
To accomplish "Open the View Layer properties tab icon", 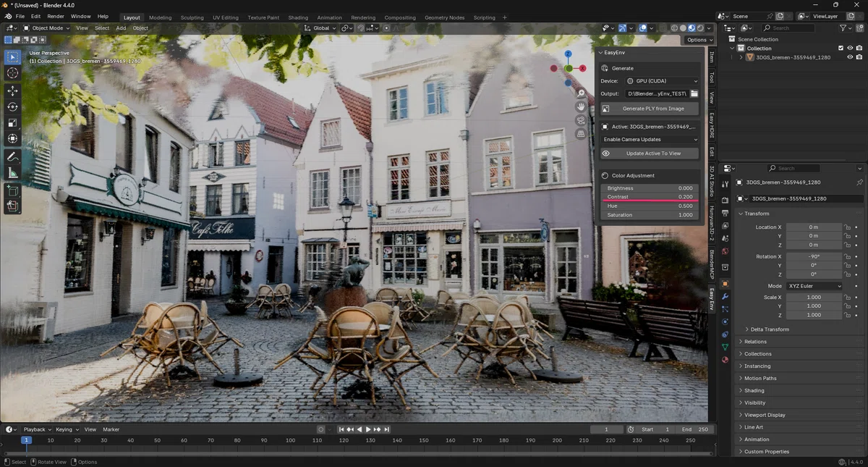I will pyautogui.click(x=725, y=227).
